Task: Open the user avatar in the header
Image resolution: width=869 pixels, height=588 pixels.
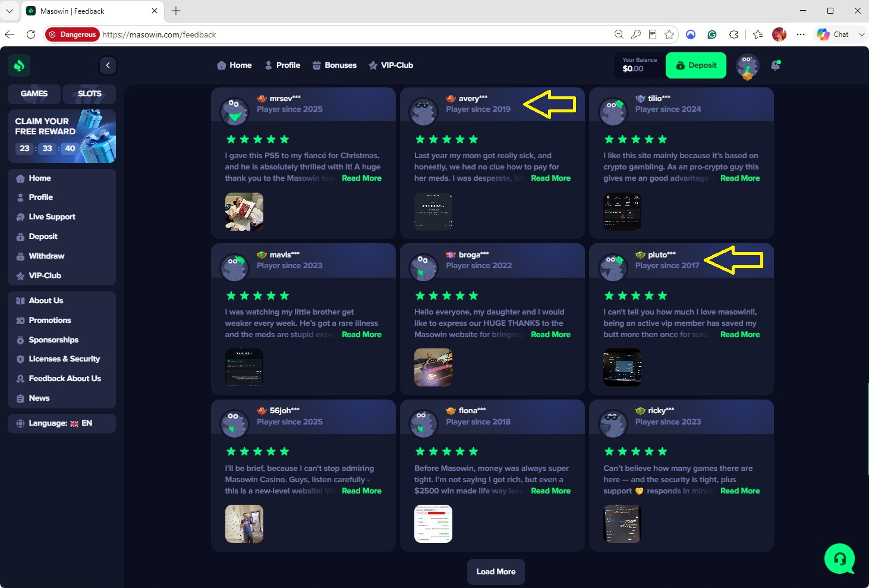Action: tap(747, 66)
